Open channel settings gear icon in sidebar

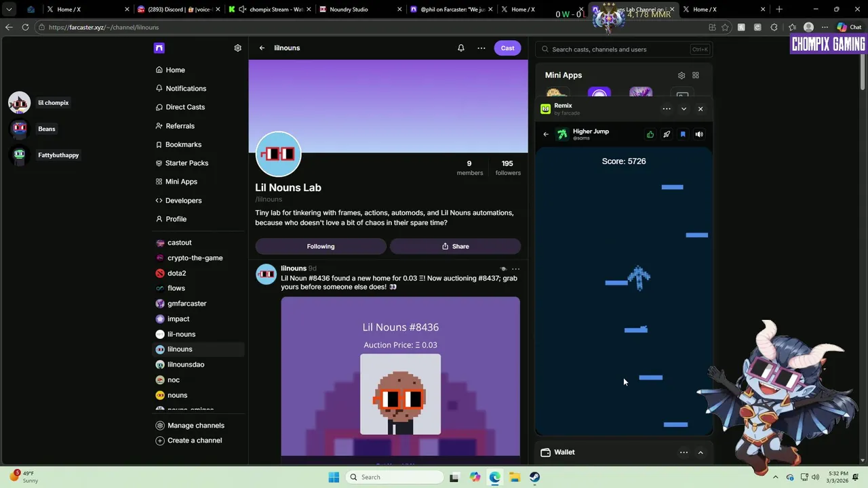coord(237,48)
